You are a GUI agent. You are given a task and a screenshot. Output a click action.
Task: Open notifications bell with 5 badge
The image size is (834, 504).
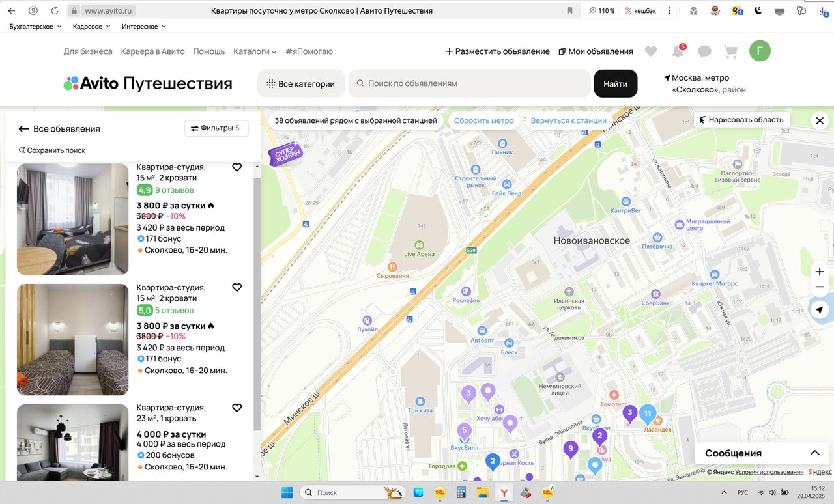coord(678,51)
